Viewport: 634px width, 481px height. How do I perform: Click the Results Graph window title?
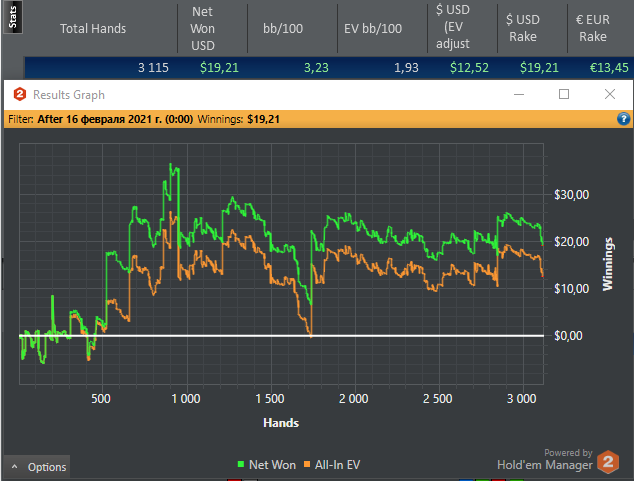[69, 95]
